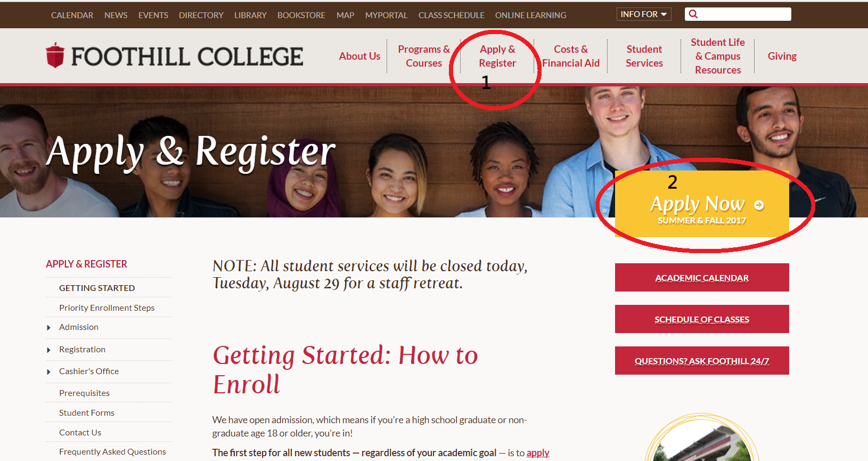Screen dimensions: 868x461
Task: Follow the 'apply' hyperlink in body text
Action: 538,452
